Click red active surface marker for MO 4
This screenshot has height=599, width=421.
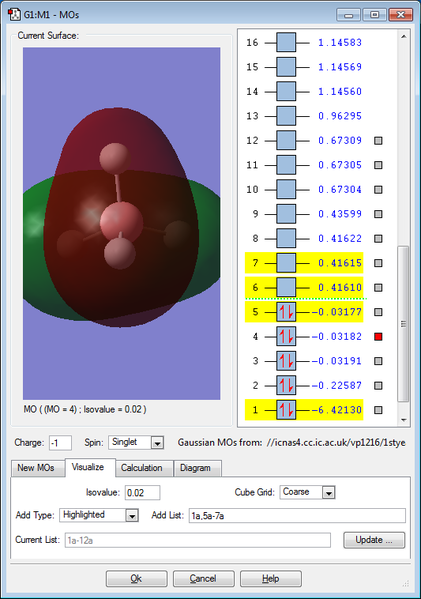point(378,337)
